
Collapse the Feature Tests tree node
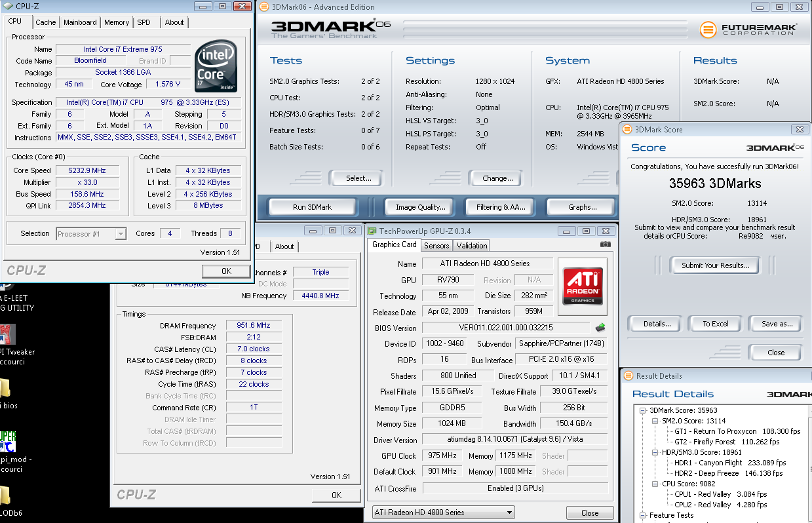coord(644,515)
